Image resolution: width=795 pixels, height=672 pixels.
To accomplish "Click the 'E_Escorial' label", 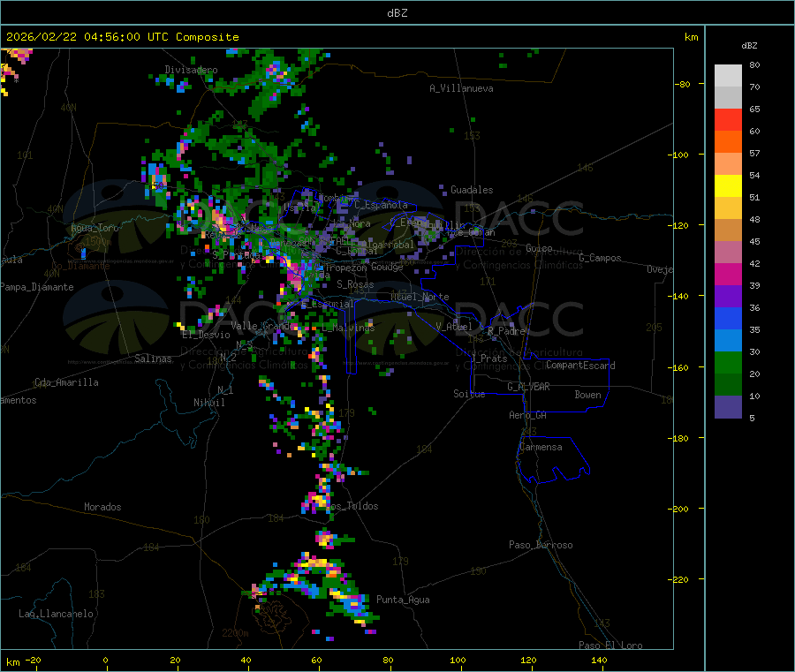I will tap(328, 304).
